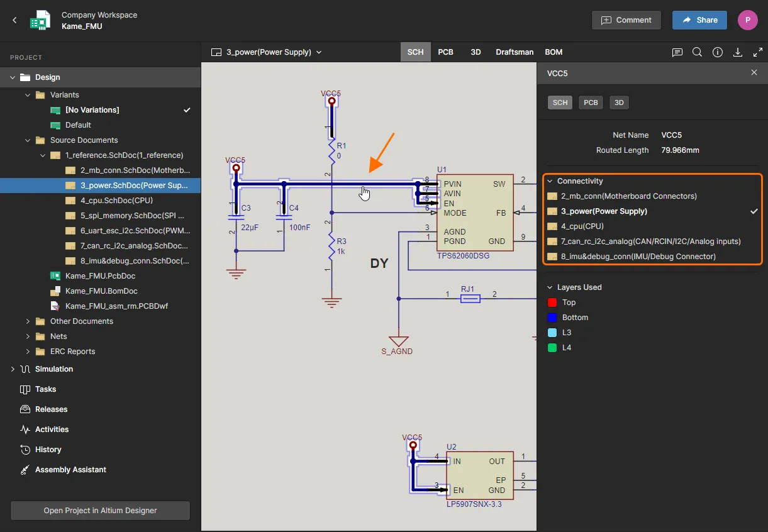Select the [No Variations] variant
The width and height of the screenshot is (768, 532).
point(92,110)
